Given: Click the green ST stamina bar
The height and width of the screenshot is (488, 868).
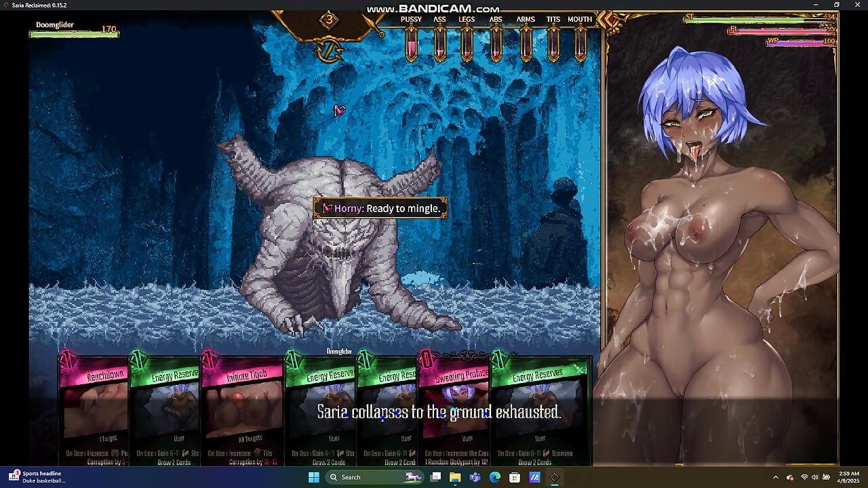Looking at the screenshot, I should click(759, 20).
